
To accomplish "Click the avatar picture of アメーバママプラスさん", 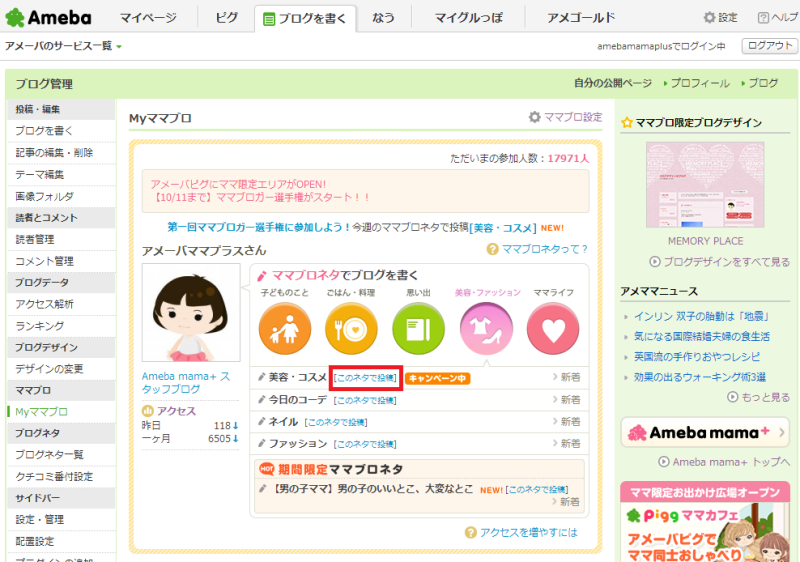I will (x=191, y=312).
